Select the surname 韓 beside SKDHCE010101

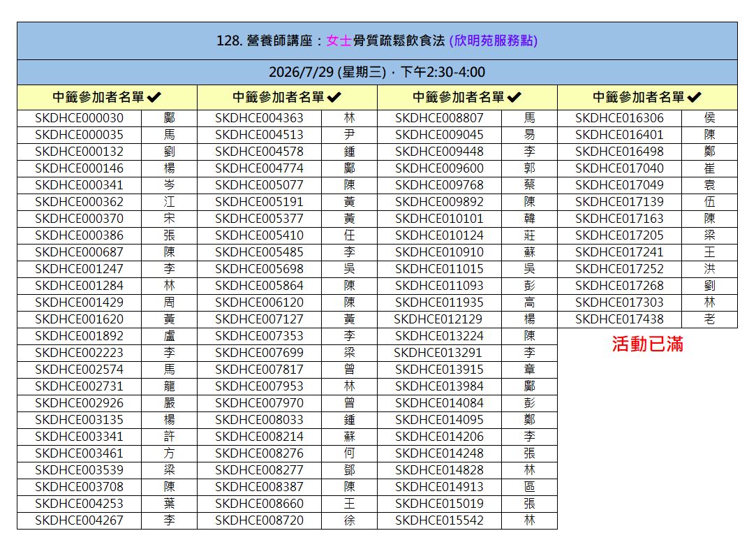point(530,219)
